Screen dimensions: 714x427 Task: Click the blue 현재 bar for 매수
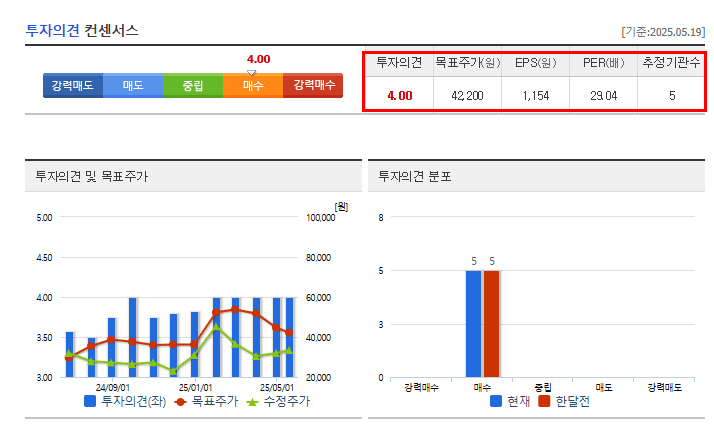click(474, 324)
